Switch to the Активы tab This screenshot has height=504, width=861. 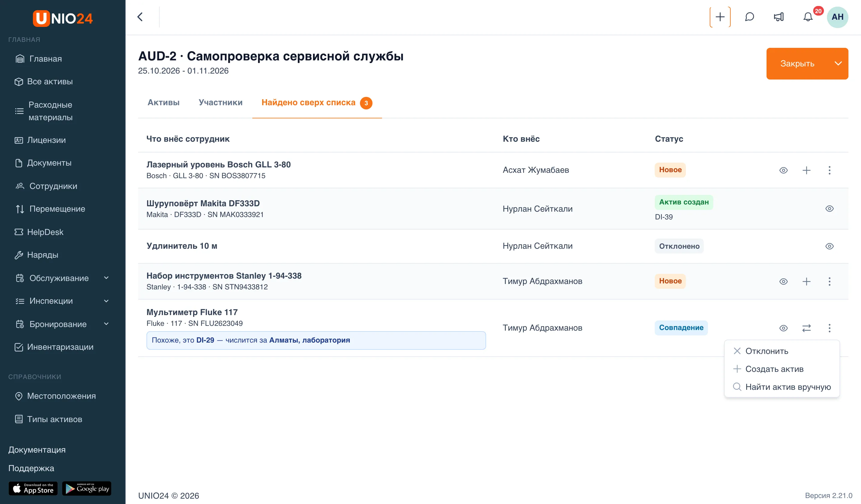pyautogui.click(x=163, y=103)
